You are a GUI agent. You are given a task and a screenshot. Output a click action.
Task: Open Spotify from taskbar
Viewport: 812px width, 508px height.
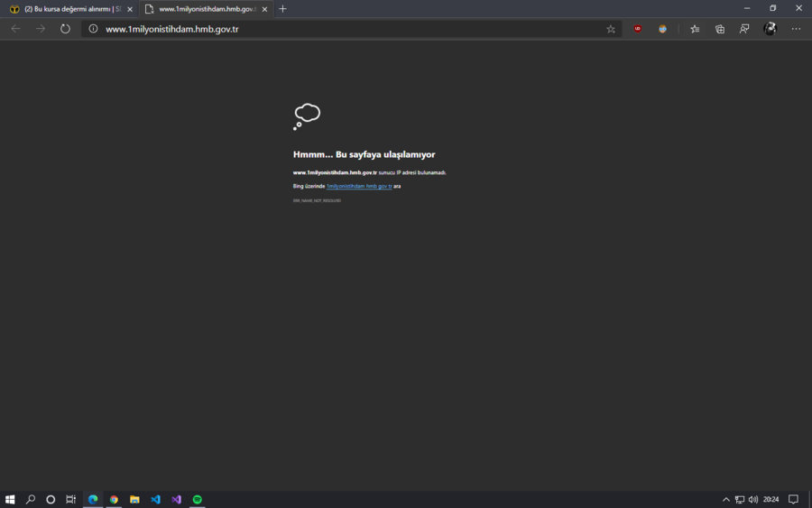click(x=198, y=499)
